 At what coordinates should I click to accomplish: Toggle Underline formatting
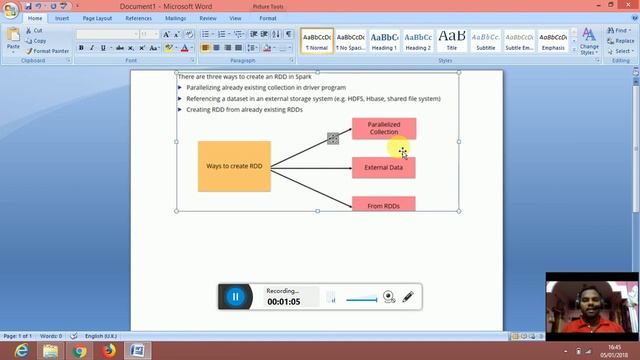(x=103, y=48)
